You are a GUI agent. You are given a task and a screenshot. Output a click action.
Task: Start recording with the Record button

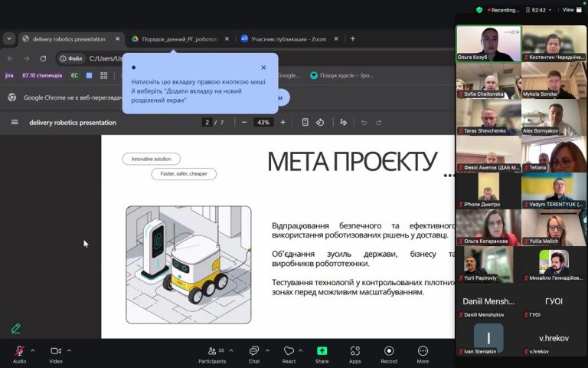tap(389, 352)
